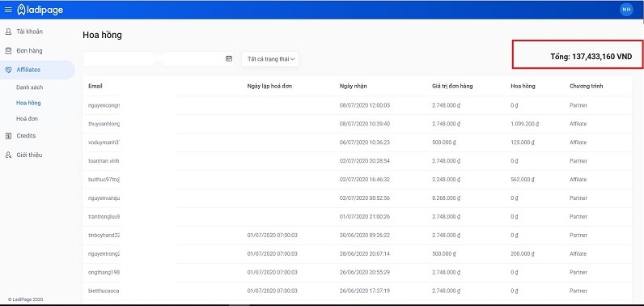Click the 1.099.200 đ commission value
The height and width of the screenshot is (306, 644).
tap(525, 124)
